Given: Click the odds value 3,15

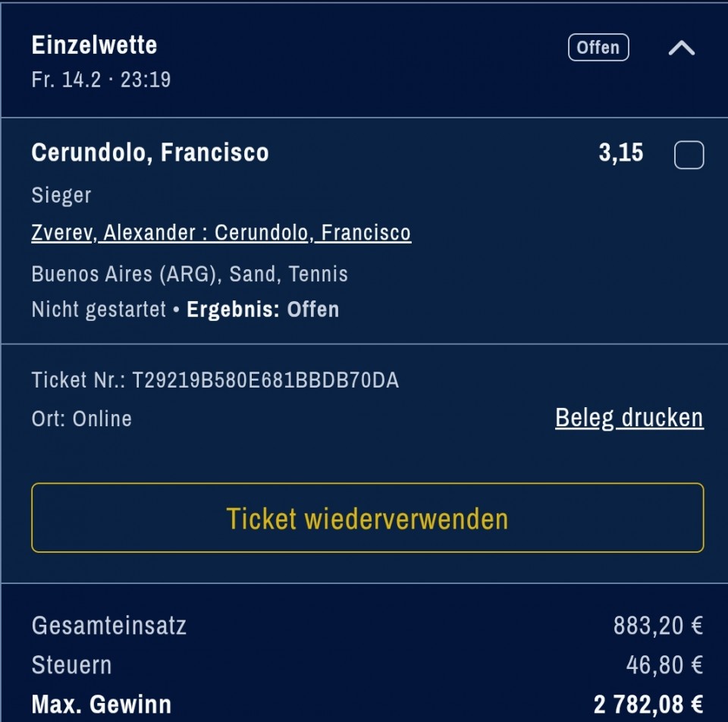Looking at the screenshot, I should [x=621, y=152].
